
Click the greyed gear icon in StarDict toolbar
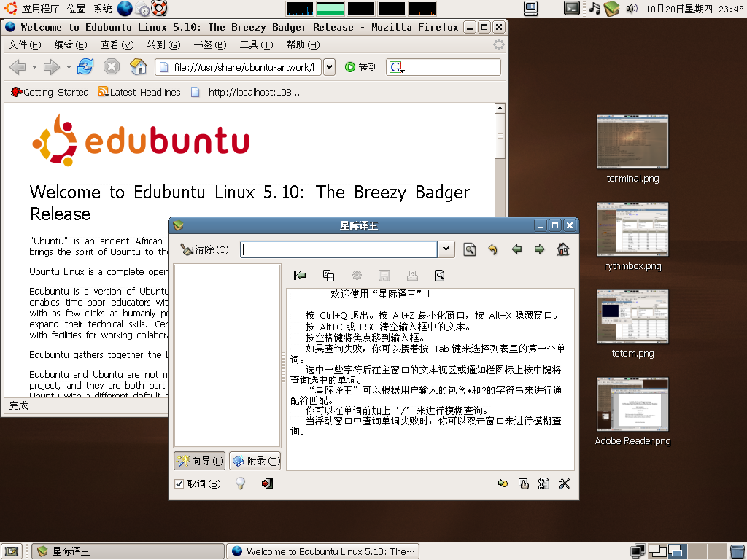pyautogui.click(x=357, y=275)
